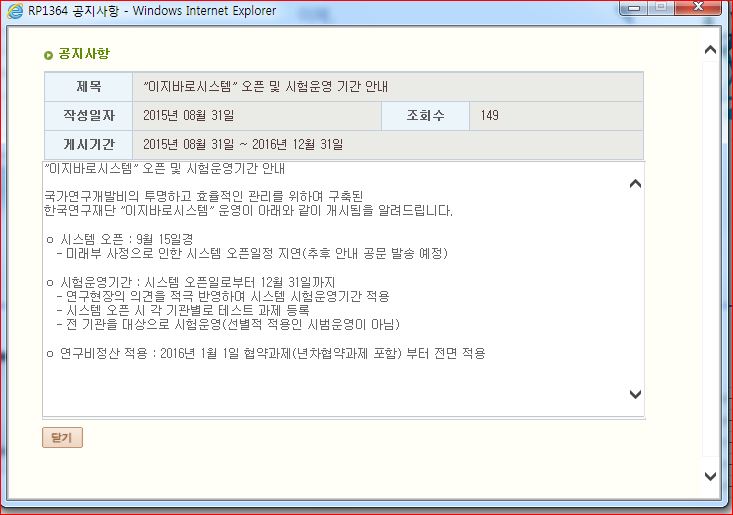The image size is (733, 515).
Task: Click the Internet Explorer icon in title bar
Action: pos(12,11)
